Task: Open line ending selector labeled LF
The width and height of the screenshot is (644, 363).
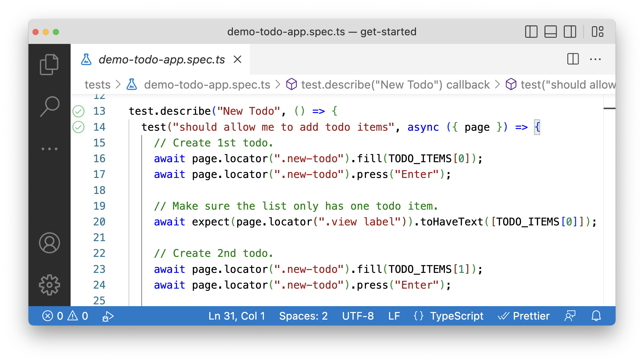Action: pyautogui.click(x=394, y=316)
